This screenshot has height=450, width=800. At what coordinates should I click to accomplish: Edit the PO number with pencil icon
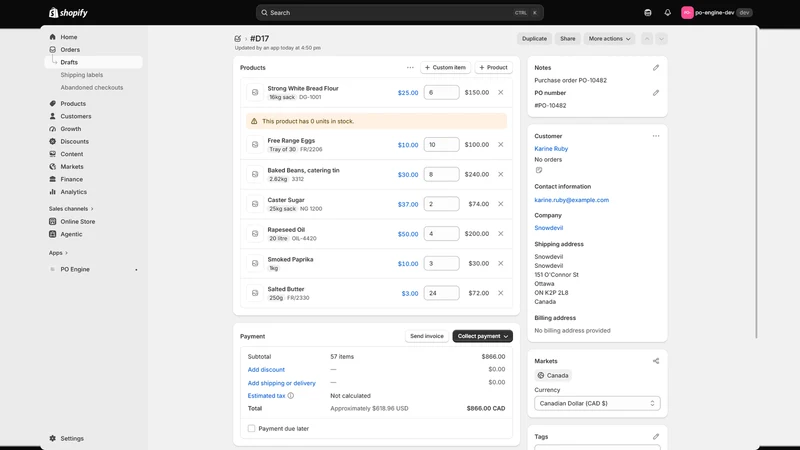pos(656,93)
